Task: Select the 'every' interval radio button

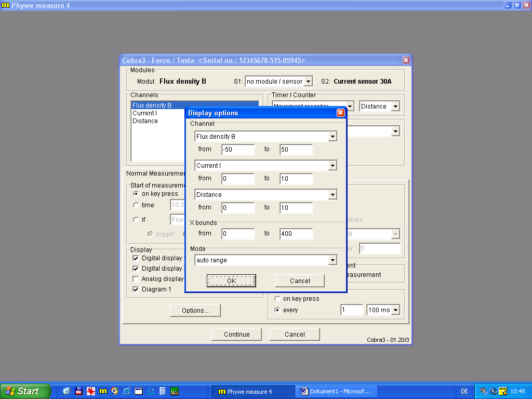Action: (x=277, y=310)
